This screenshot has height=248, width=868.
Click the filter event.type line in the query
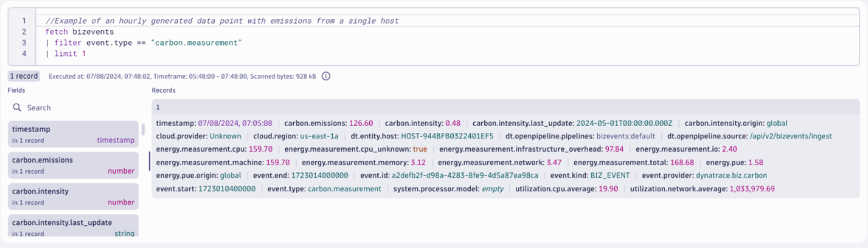click(144, 43)
